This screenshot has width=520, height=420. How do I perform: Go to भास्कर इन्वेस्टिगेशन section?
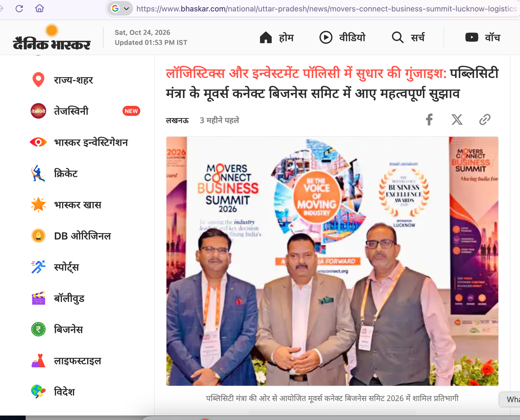click(x=91, y=142)
